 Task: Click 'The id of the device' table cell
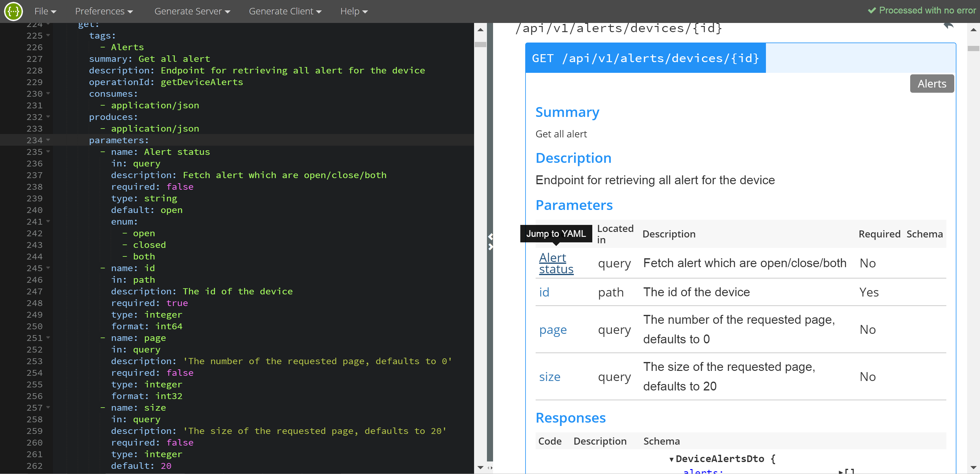click(x=696, y=292)
